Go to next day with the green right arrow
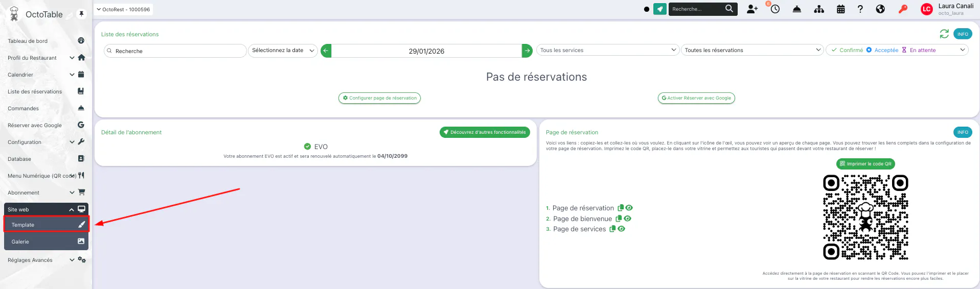Viewport: 980px width, 289px height. pyautogui.click(x=527, y=51)
